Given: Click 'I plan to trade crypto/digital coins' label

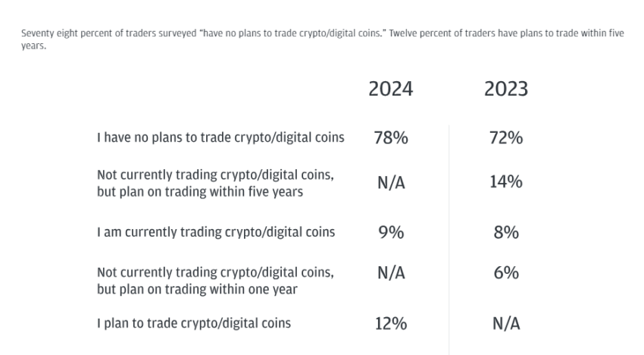Looking at the screenshot, I should 194,323.
